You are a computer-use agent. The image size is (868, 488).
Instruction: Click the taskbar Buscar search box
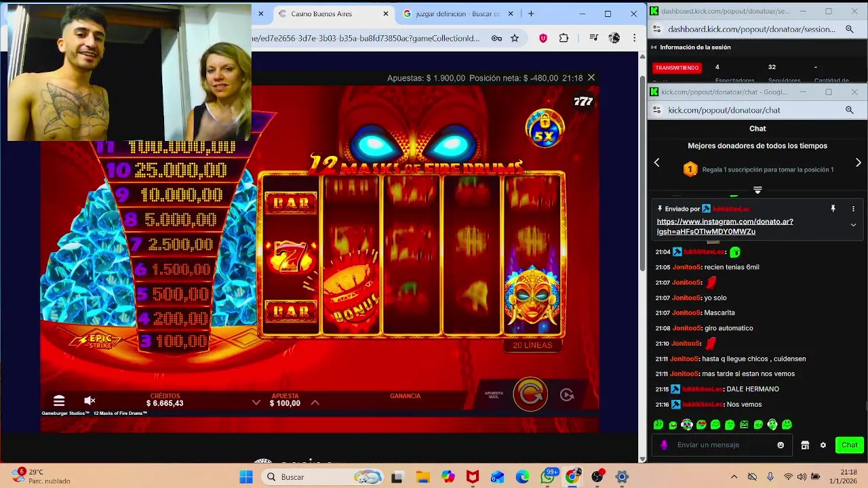(323, 476)
